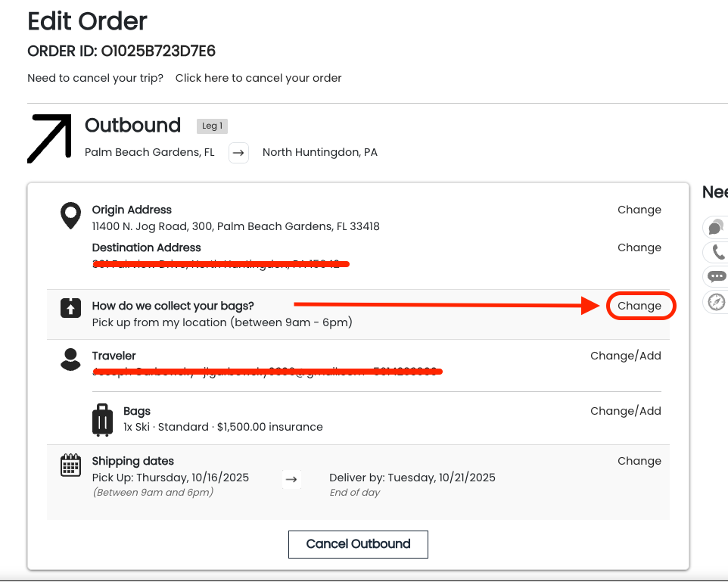Click the map pin icon beside Origin Address
The height and width of the screenshot is (582, 728).
pos(70,216)
